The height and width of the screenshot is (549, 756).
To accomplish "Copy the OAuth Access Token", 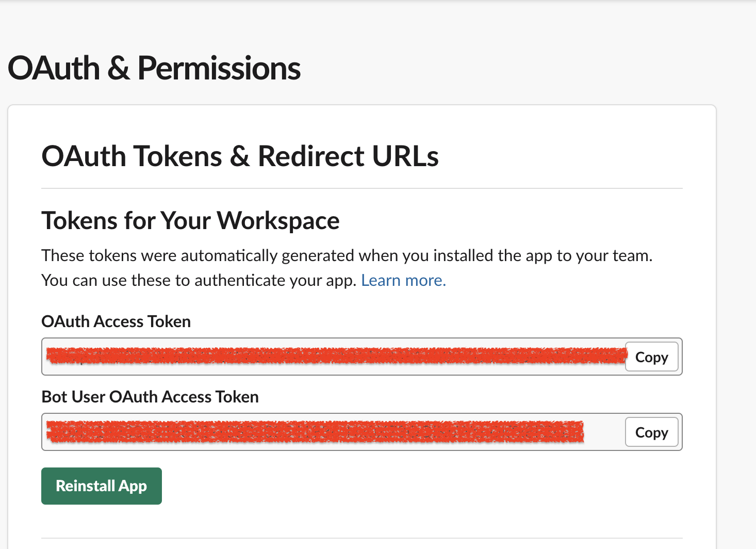I will coord(651,357).
